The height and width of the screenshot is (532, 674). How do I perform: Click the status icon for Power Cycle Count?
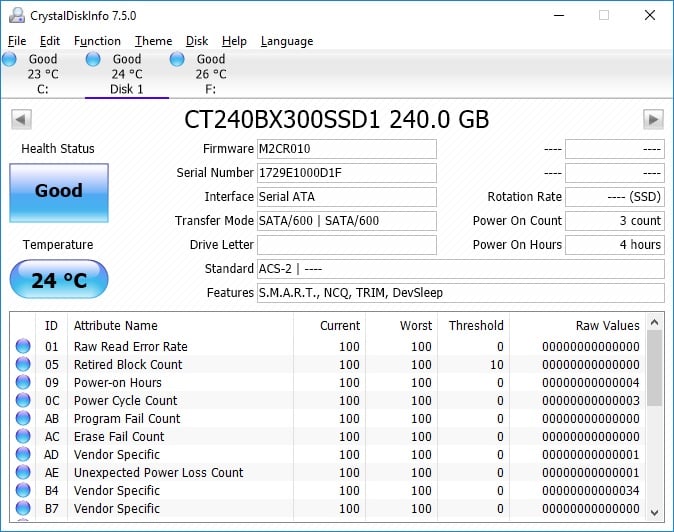click(x=23, y=400)
